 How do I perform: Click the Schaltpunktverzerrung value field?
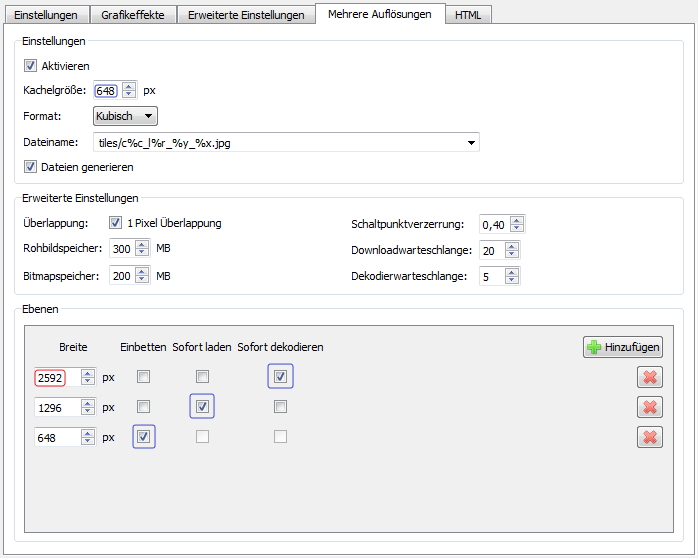[494, 224]
